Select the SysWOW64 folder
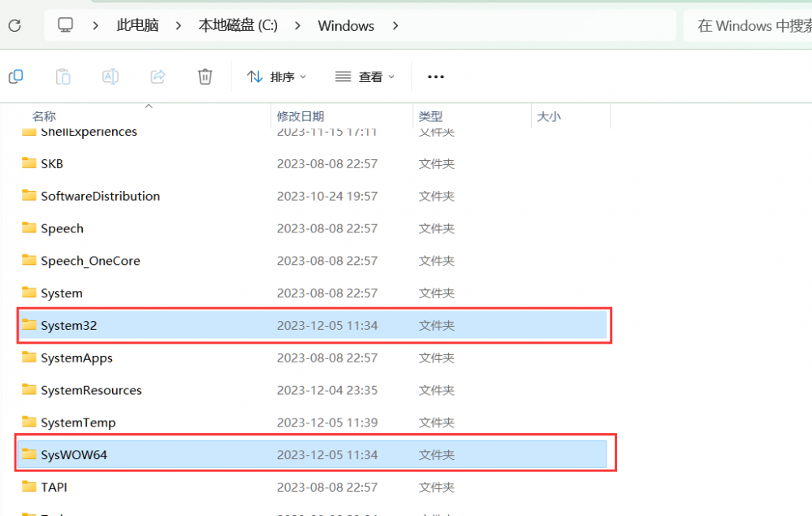This screenshot has height=516, width=812. [74, 455]
